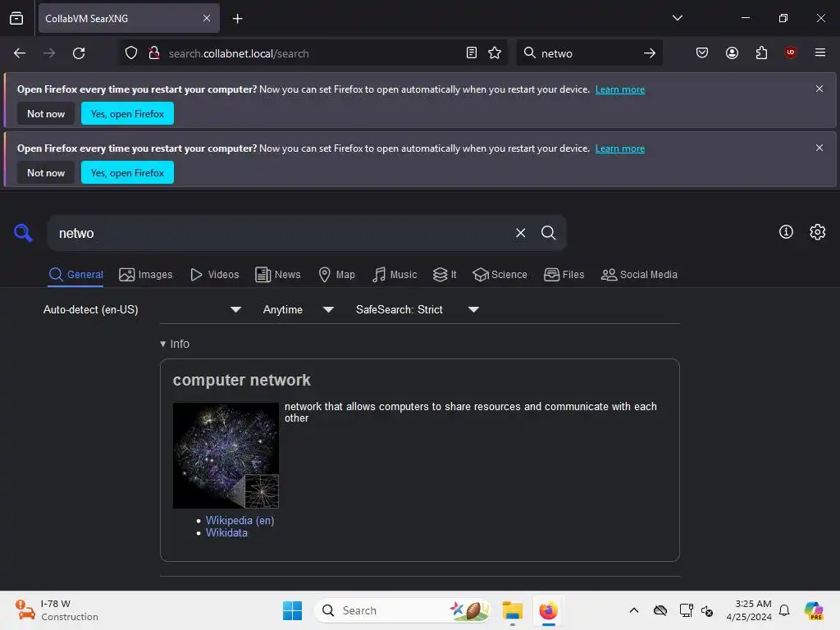Click the Firefox search bar field with netwo
The height and width of the screenshot is (630, 840).
[589, 53]
